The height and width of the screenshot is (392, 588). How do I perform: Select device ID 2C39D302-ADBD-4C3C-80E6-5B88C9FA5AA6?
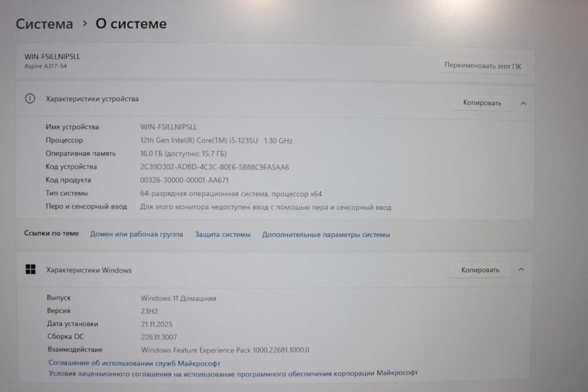215,167
